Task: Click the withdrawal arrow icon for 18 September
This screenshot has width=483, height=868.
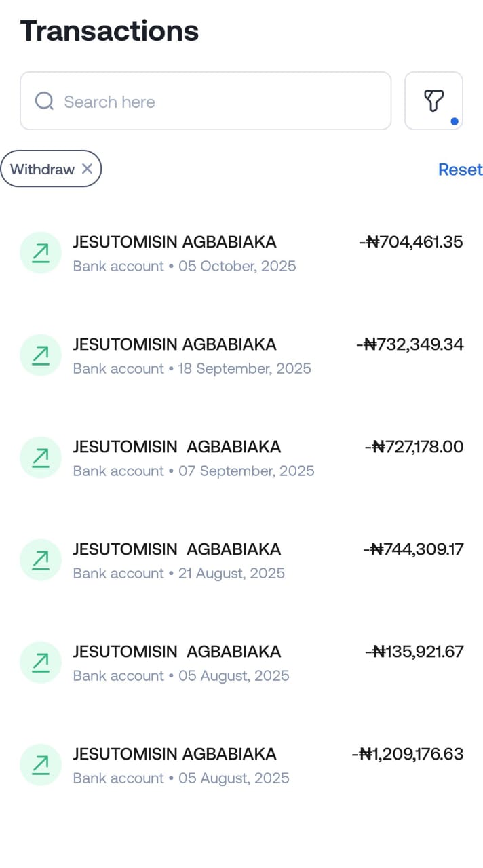Action: point(41,355)
